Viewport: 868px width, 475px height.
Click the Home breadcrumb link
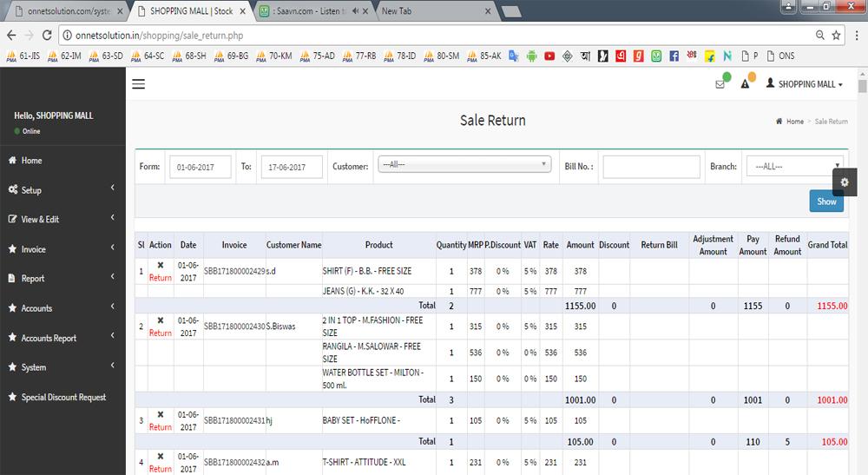click(x=795, y=122)
